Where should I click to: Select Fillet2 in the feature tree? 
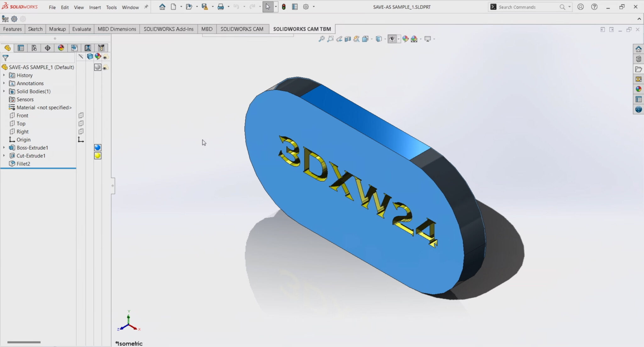click(23, 163)
